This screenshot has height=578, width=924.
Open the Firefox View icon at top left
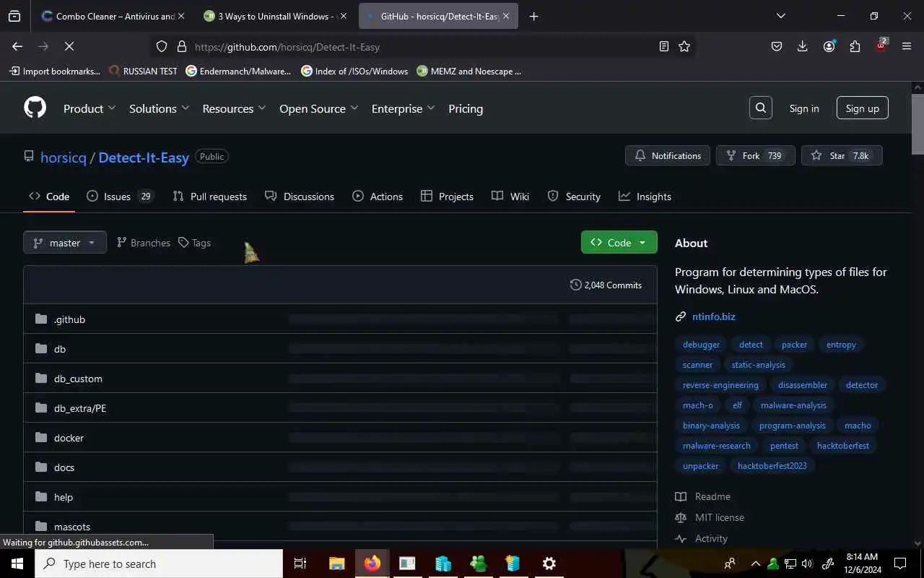[14, 16]
